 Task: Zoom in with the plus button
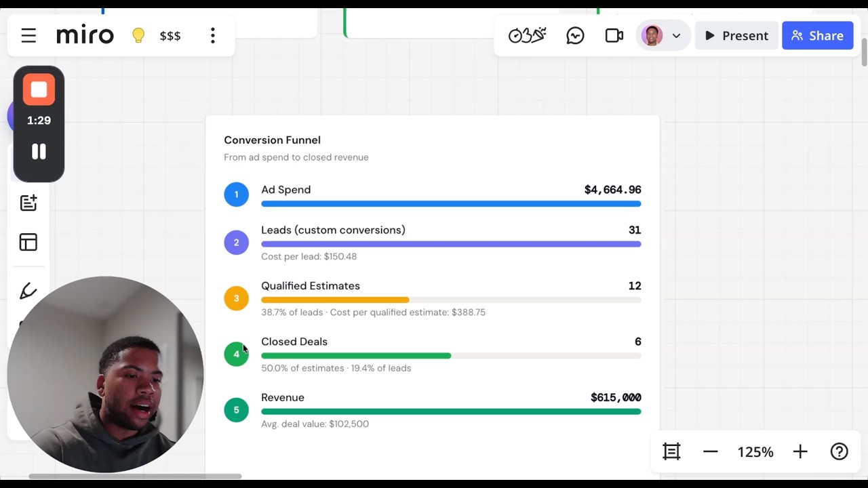coord(800,451)
